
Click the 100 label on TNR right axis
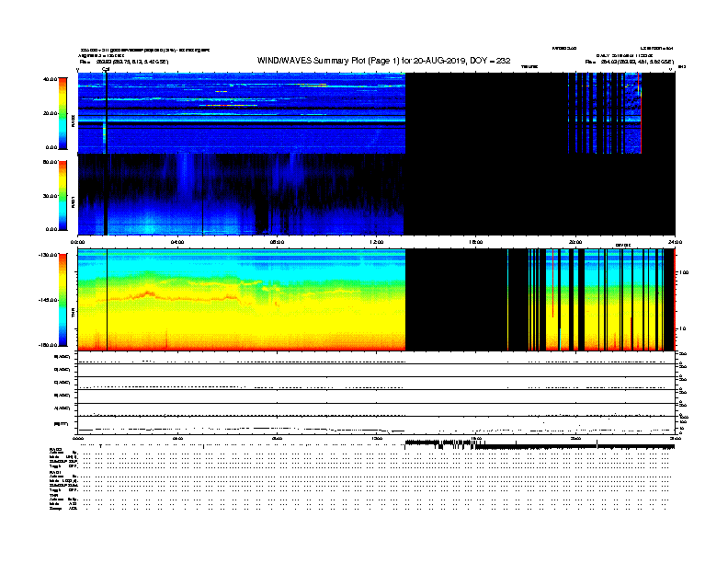[x=684, y=272]
